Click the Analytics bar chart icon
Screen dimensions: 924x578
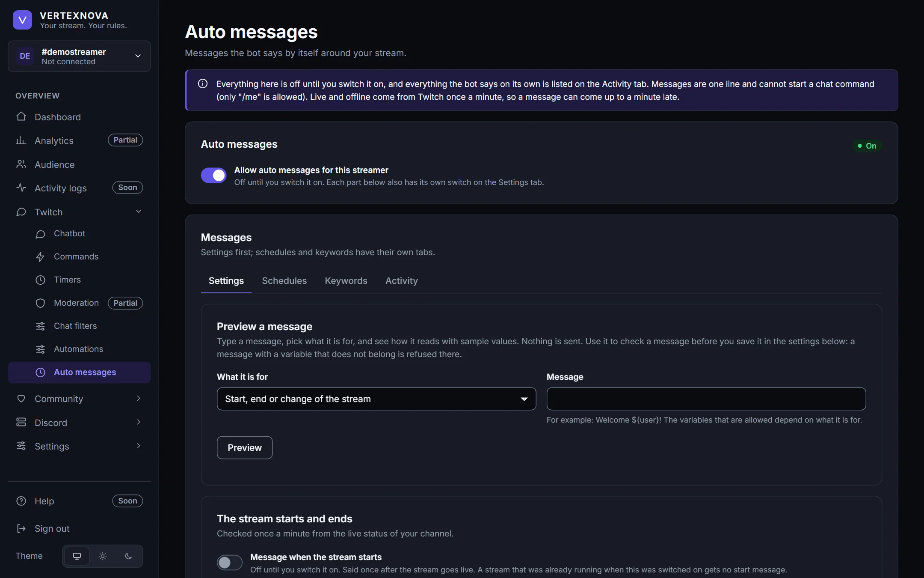tap(21, 140)
